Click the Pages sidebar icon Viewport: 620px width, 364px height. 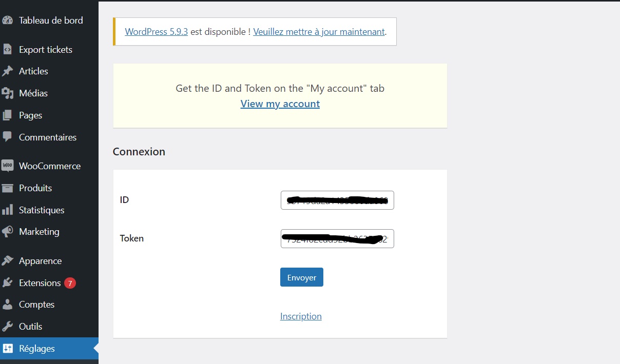tap(7, 115)
